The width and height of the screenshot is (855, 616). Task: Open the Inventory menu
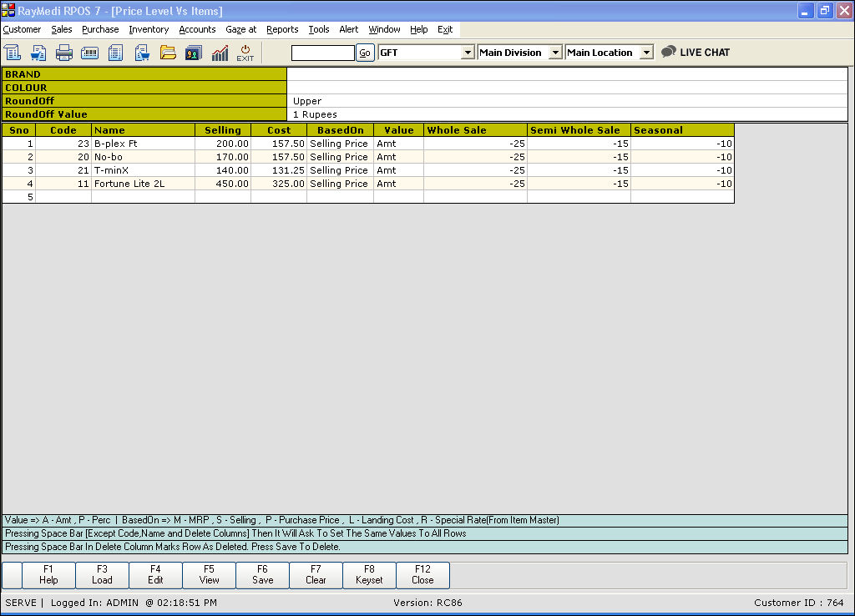point(149,29)
